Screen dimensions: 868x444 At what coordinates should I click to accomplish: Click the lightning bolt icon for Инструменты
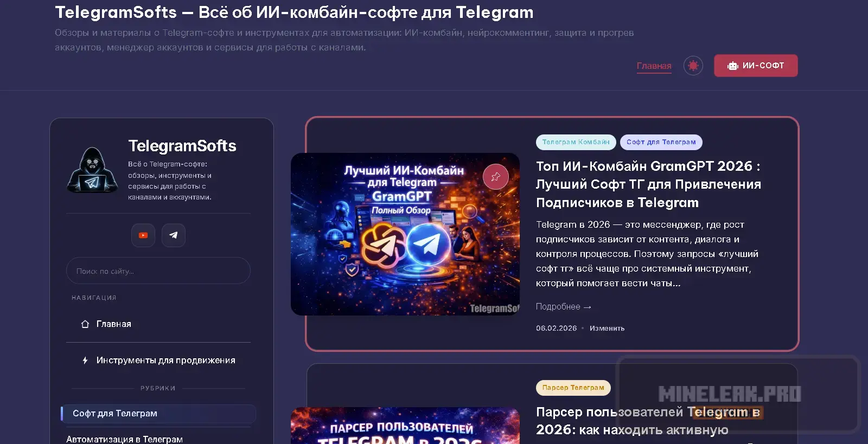[85, 361]
